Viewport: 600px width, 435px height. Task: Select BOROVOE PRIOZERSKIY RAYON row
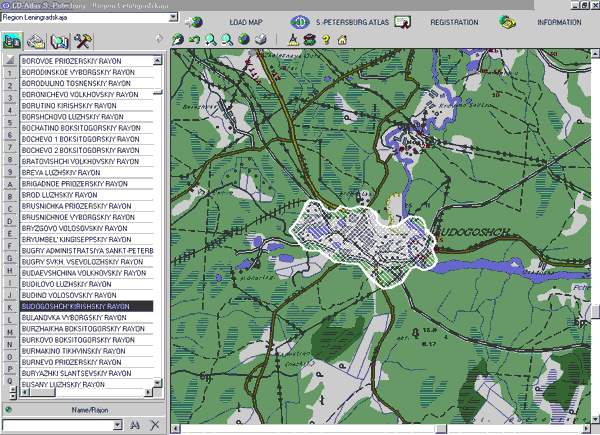click(x=86, y=61)
